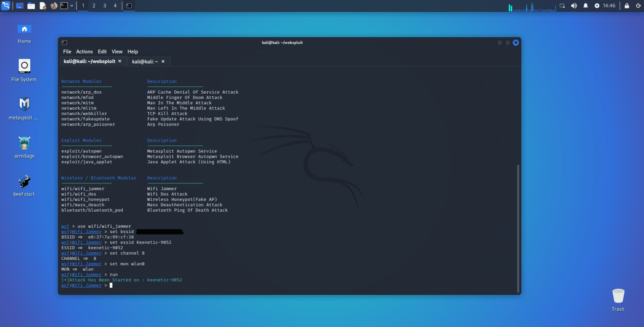Viewport: 644px width, 327px height.
Task: Click the terminal window title bar icon
Action: tap(64, 43)
